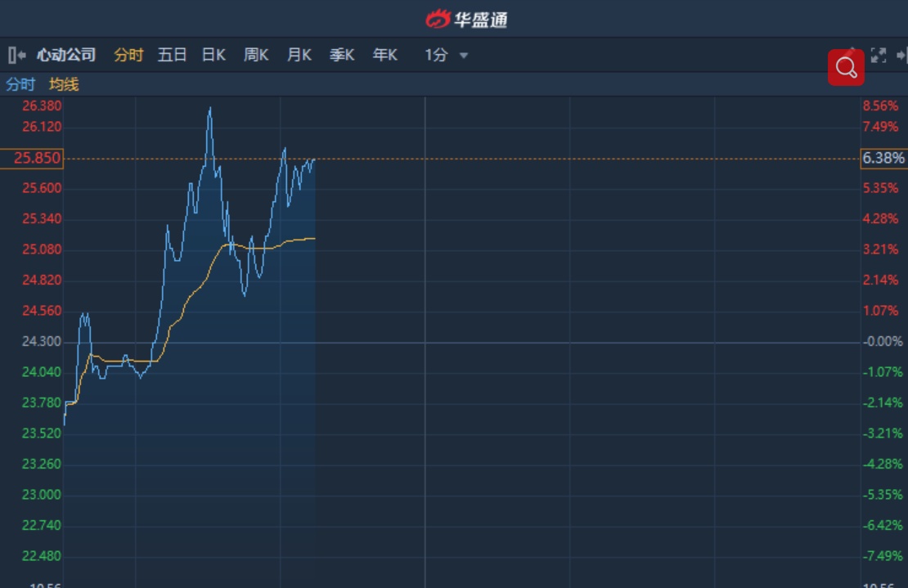This screenshot has height=588, width=908.
Task: Open the 季K quarterly candlestick tab
Action: (x=342, y=55)
